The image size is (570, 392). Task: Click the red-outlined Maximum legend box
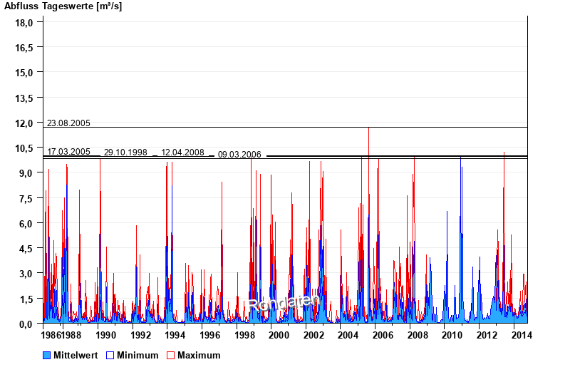[170, 355]
